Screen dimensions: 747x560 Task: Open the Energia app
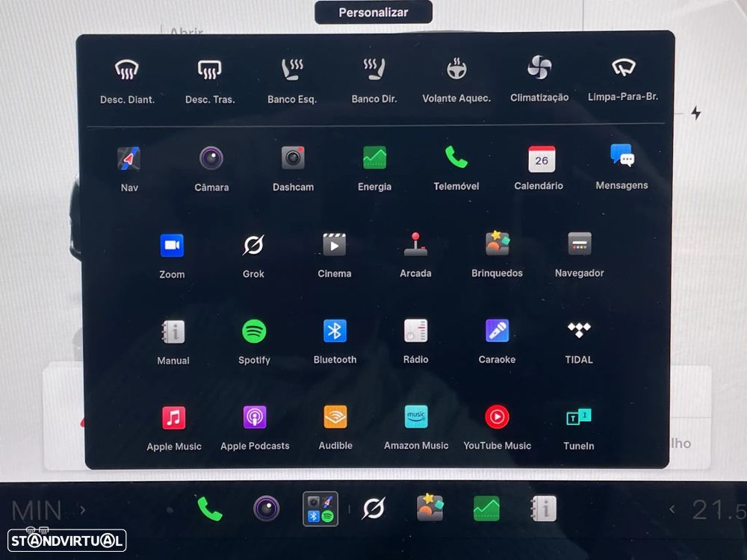(x=374, y=158)
